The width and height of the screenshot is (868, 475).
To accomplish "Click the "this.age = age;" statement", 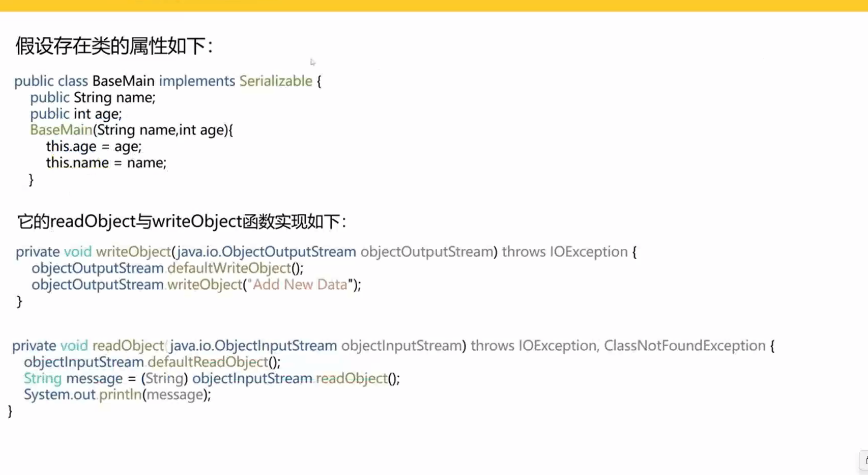I will pos(94,146).
